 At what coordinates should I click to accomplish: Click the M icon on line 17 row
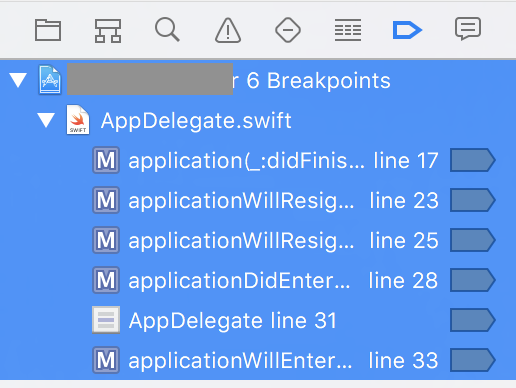point(106,160)
